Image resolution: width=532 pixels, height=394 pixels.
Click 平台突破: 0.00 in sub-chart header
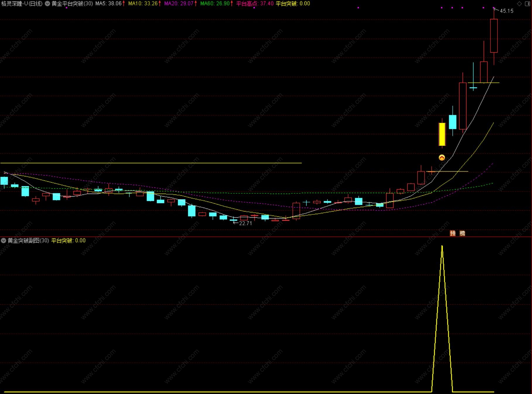pyautogui.click(x=69, y=241)
